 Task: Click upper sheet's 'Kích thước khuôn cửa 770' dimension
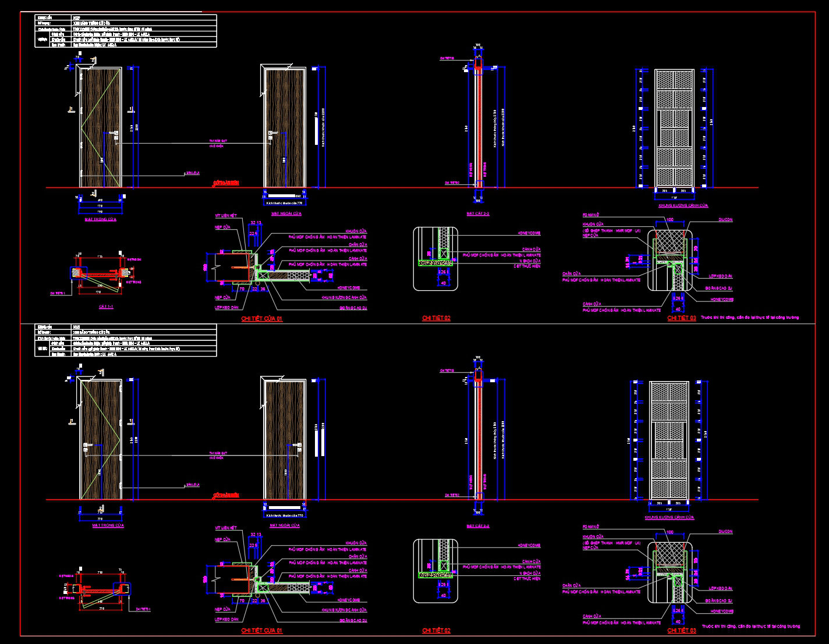284,203
